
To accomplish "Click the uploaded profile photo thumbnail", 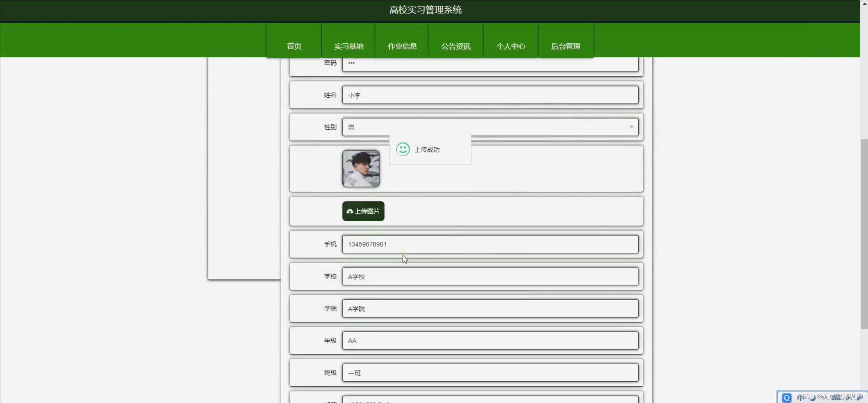I will pyautogui.click(x=361, y=169).
